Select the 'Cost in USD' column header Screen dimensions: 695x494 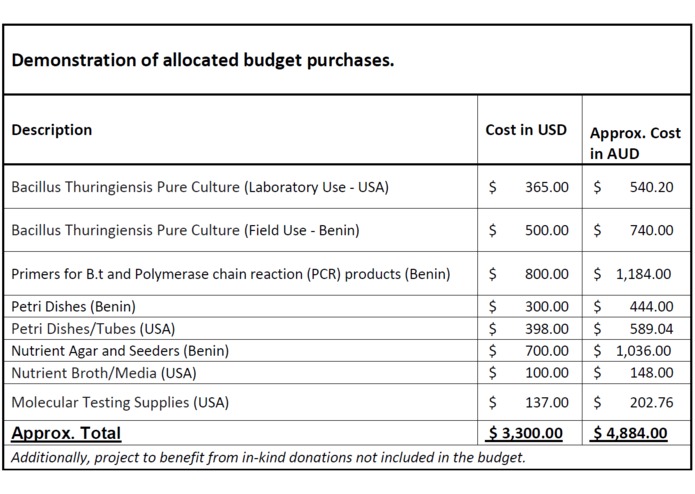click(526, 130)
